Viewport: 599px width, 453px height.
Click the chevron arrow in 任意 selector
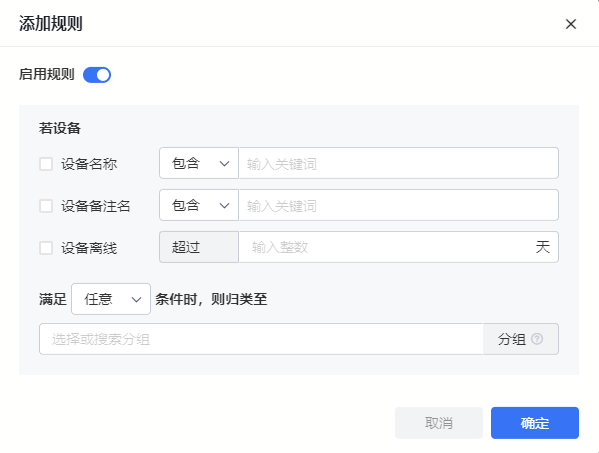(136, 300)
